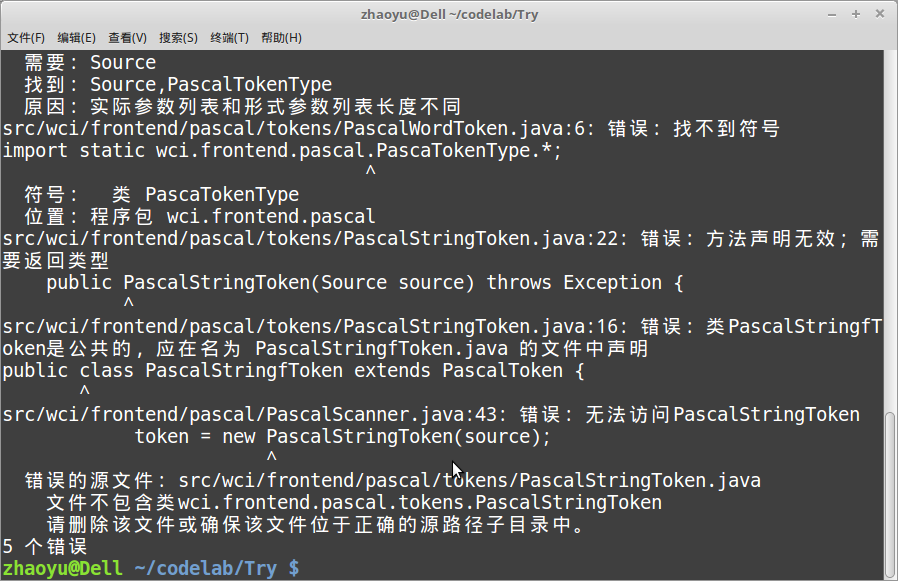Click the 'import static wci.frontend.pascal' code line
This screenshot has width=898, height=581.
pyautogui.click(x=282, y=151)
